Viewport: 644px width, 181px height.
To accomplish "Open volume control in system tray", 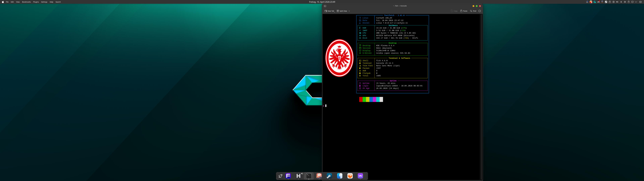I will 617,2.
